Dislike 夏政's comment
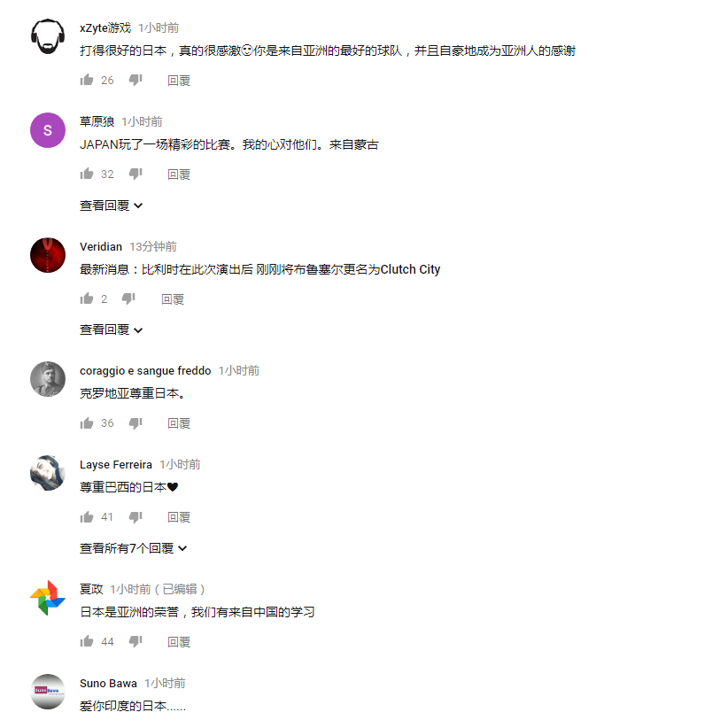The width and height of the screenshot is (712, 728). point(135,642)
